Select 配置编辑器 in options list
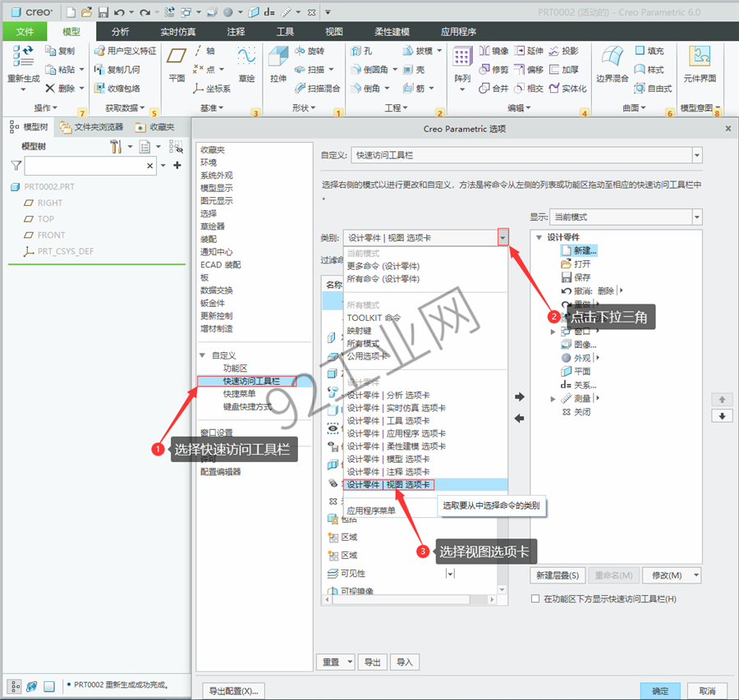The width and height of the screenshot is (739, 700). tap(221, 472)
